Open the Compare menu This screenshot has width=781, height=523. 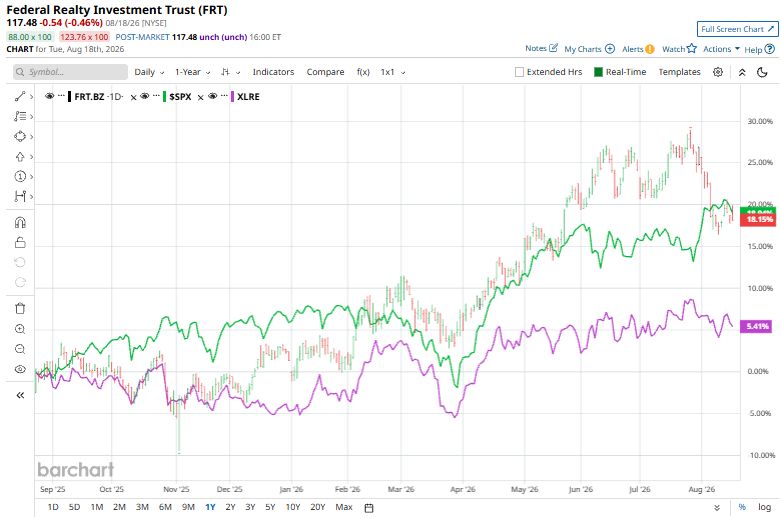325,72
